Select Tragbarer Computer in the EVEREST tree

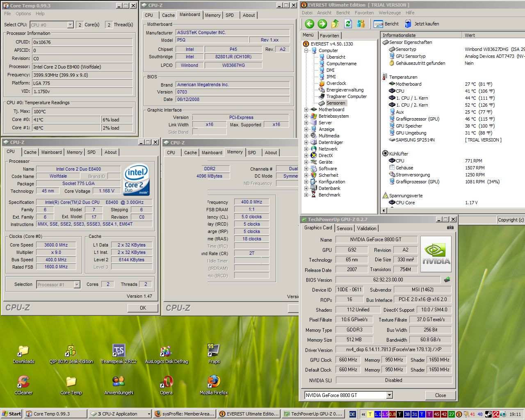[347, 96]
